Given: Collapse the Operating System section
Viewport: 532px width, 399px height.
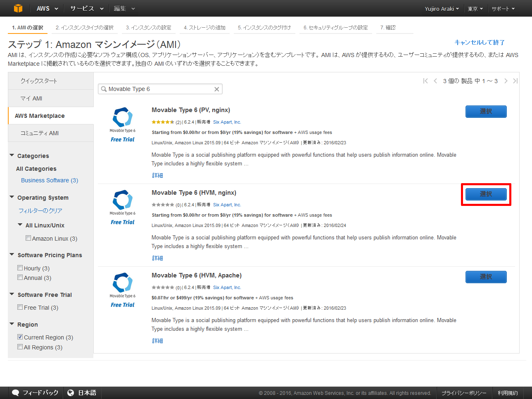Looking at the screenshot, I should pyautogui.click(x=12, y=197).
